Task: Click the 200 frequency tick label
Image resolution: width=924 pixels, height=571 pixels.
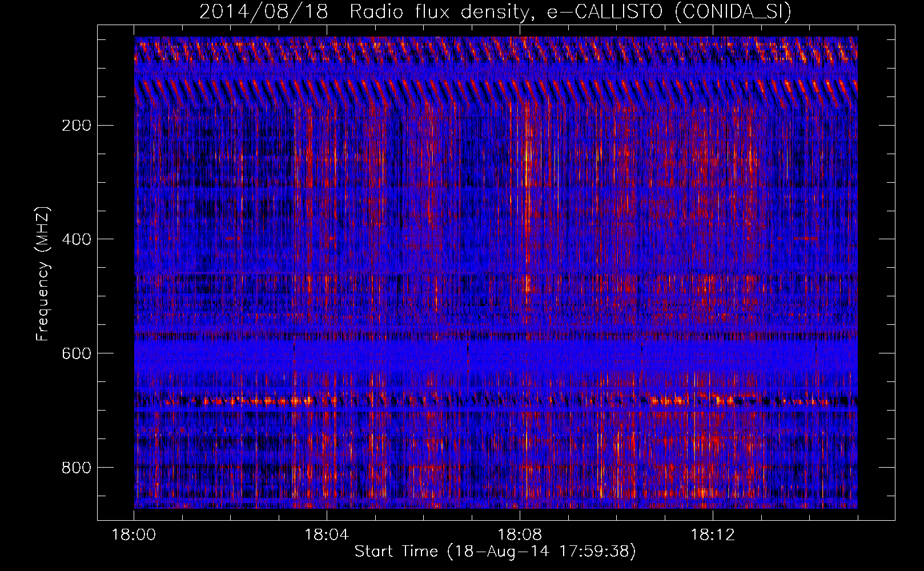Action: coord(77,125)
